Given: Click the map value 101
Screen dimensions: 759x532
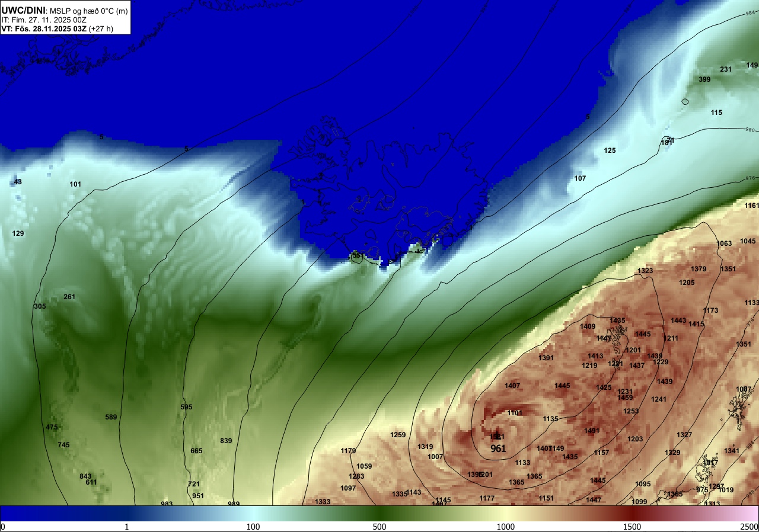Looking at the screenshot, I should pyautogui.click(x=75, y=184).
